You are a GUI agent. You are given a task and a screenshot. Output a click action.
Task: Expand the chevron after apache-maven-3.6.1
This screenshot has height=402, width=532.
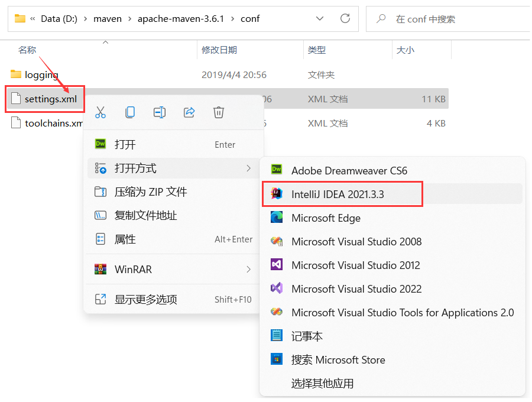232,19
